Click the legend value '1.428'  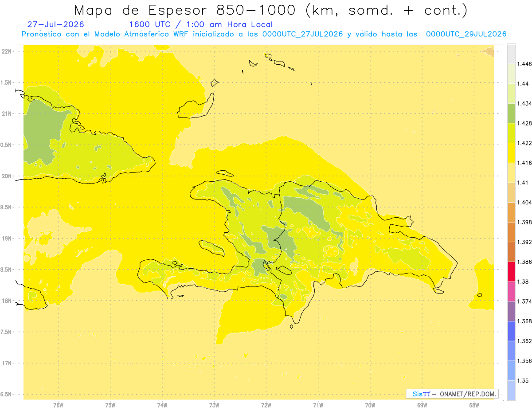525,123
